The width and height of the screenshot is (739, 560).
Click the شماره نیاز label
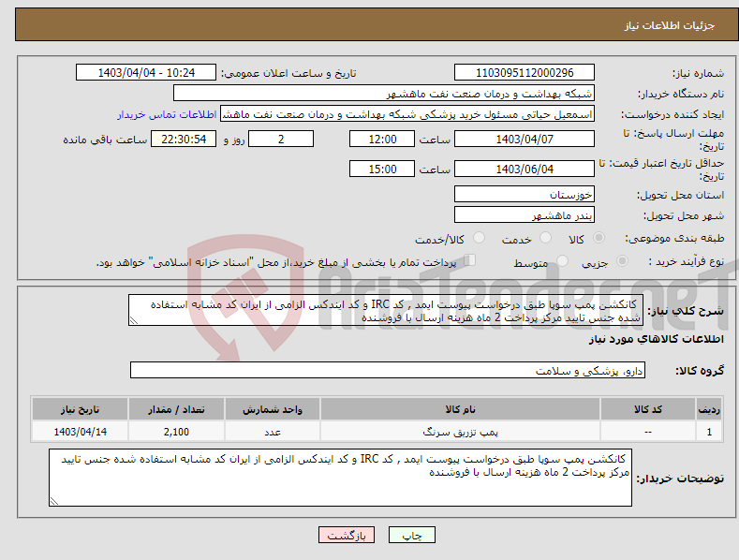(x=698, y=74)
